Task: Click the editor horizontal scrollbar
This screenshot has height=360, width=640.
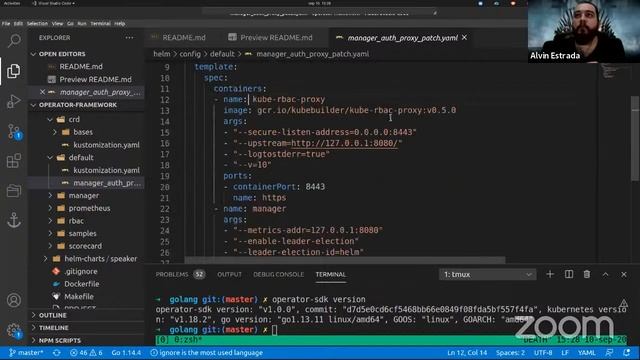Action: (345, 260)
